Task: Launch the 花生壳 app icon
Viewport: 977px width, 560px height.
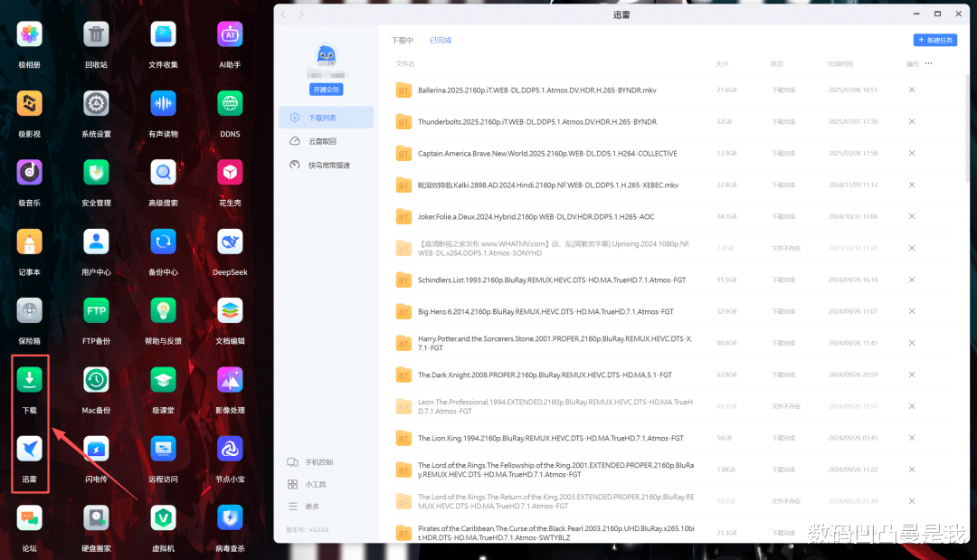Action: (x=230, y=173)
